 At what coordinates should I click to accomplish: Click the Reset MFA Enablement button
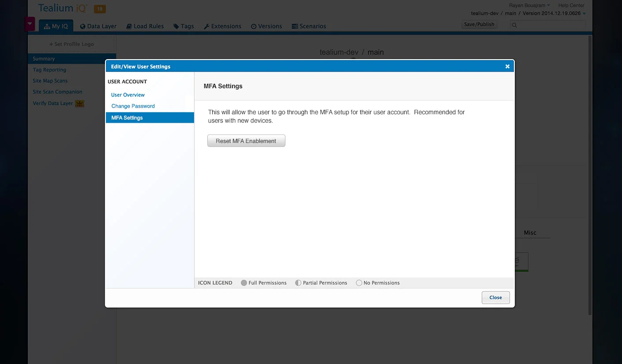click(x=246, y=141)
